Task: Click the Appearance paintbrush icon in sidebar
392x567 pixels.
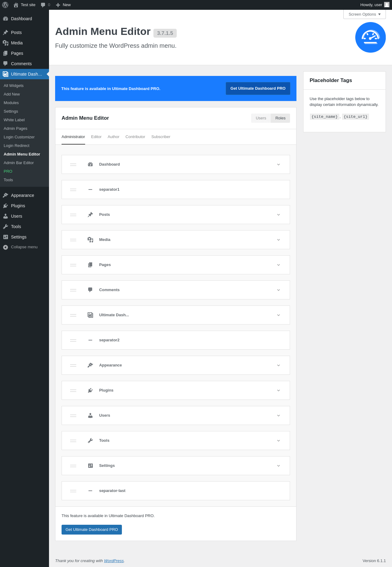Action: 6,195
